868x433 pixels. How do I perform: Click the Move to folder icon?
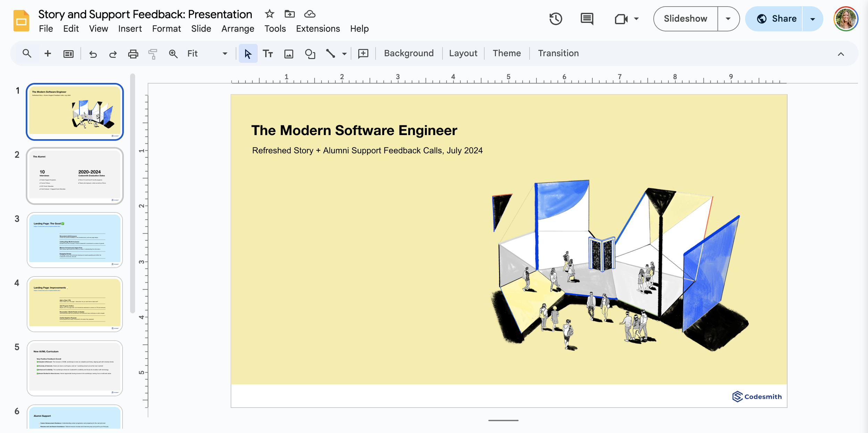(x=290, y=14)
